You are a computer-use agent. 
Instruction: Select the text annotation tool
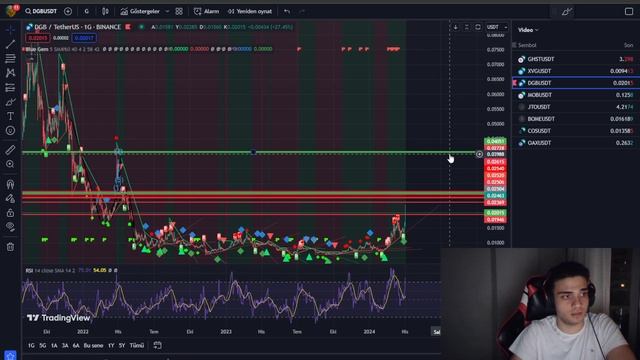(10, 116)
